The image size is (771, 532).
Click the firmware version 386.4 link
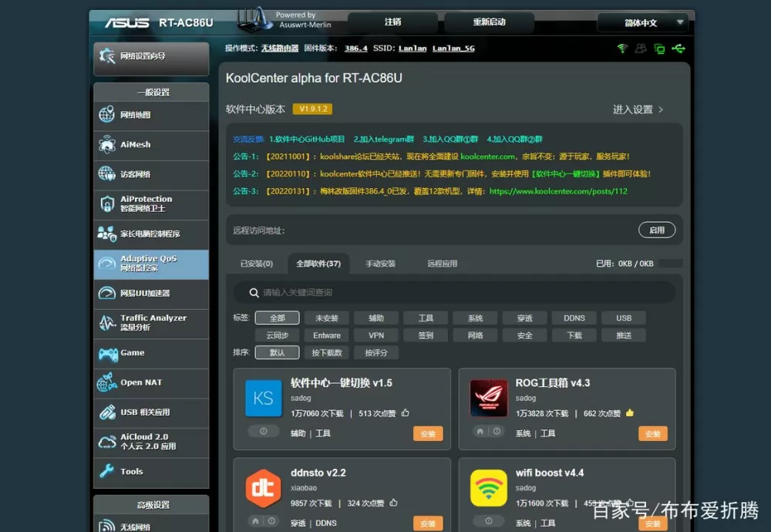tap(356, 48)
